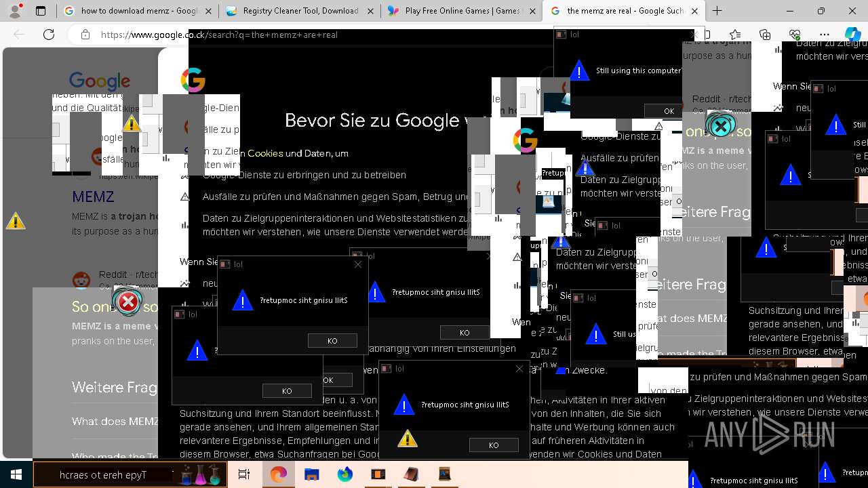Screen dimensions: 868x488
Task: Launch the Copilot icon in Edge
Action: (852, 35)
